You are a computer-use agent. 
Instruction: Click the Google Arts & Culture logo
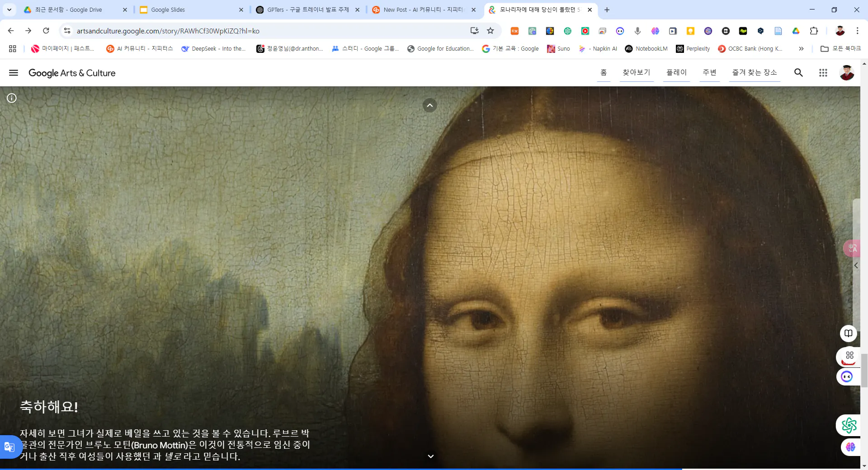point(72,73)
